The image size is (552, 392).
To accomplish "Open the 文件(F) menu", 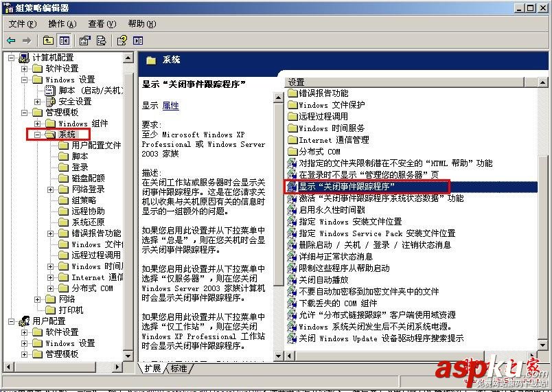I will pyautogui.click(x=23, y=24).
